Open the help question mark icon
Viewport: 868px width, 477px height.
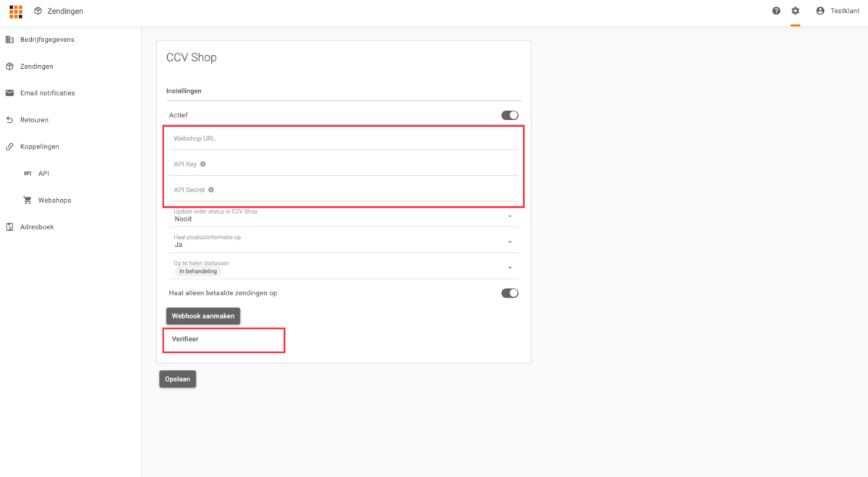776,11
